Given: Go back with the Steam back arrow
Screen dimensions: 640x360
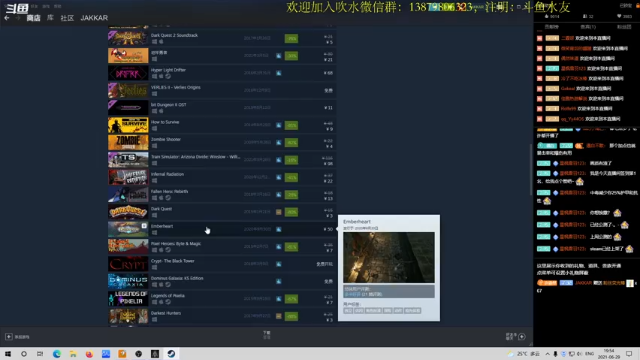Looking at the screenshot, I should coord(7,18).
